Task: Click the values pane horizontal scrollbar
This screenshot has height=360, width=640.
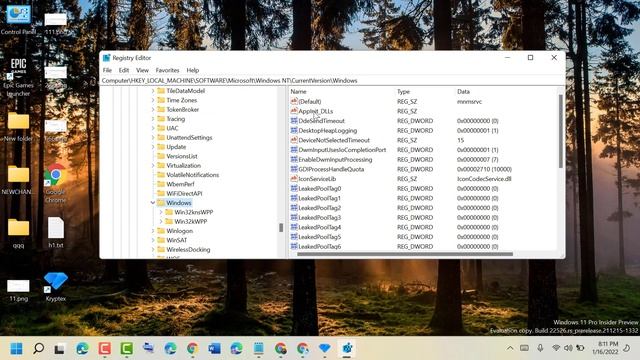Action: 405,254
